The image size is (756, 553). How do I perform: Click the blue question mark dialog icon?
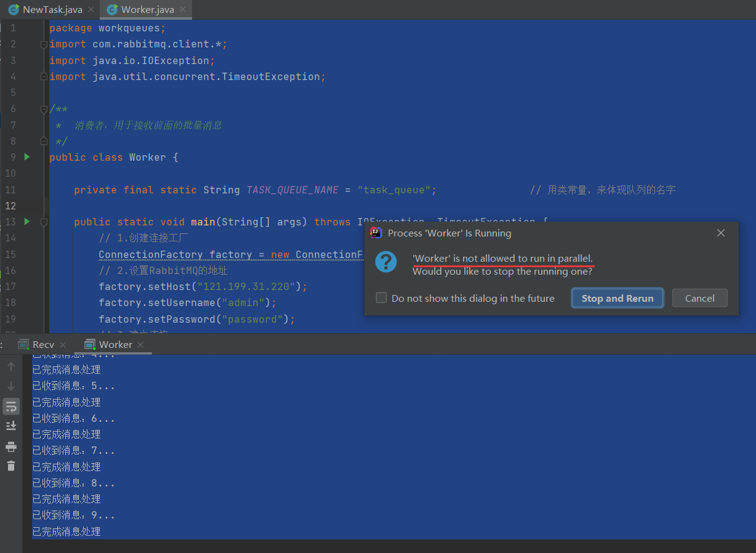[386, 261]
